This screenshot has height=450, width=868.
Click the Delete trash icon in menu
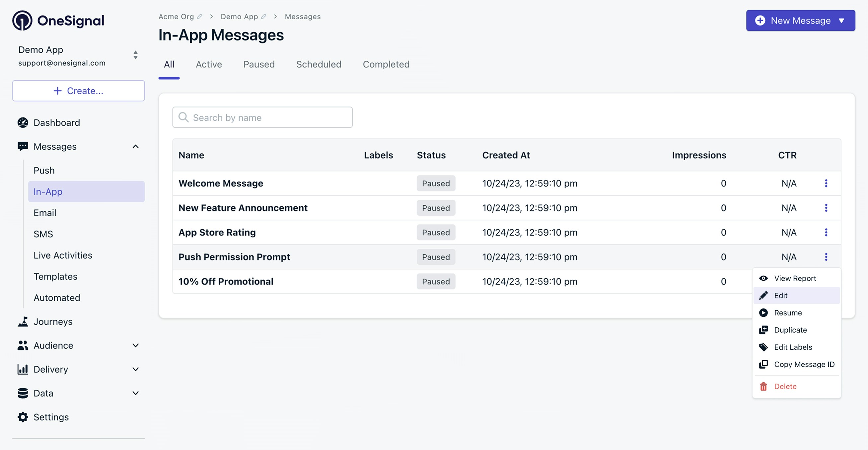pos(763,386)
